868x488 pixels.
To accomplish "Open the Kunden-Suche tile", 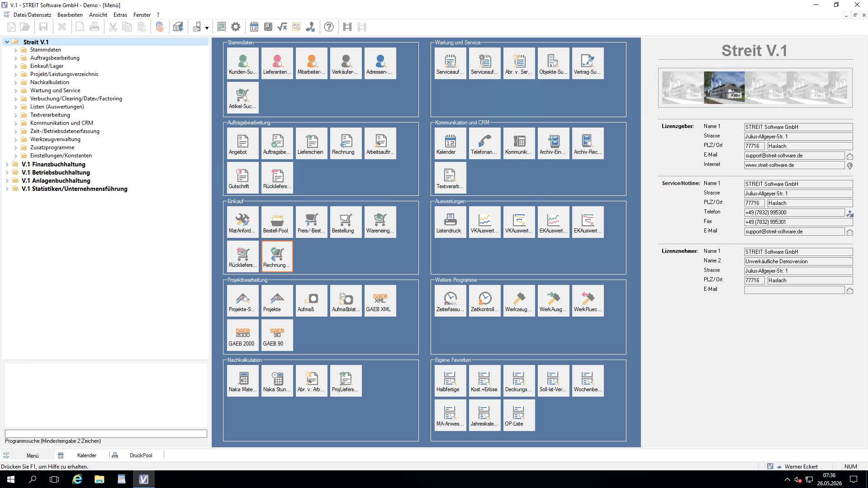I will [x=243, y=63].
